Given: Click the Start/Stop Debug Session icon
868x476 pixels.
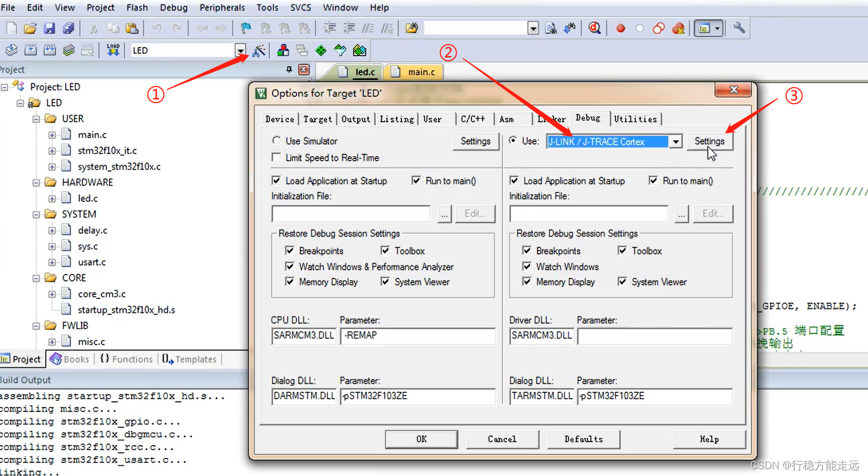Looking at the screenshot, I should (594, 28).
